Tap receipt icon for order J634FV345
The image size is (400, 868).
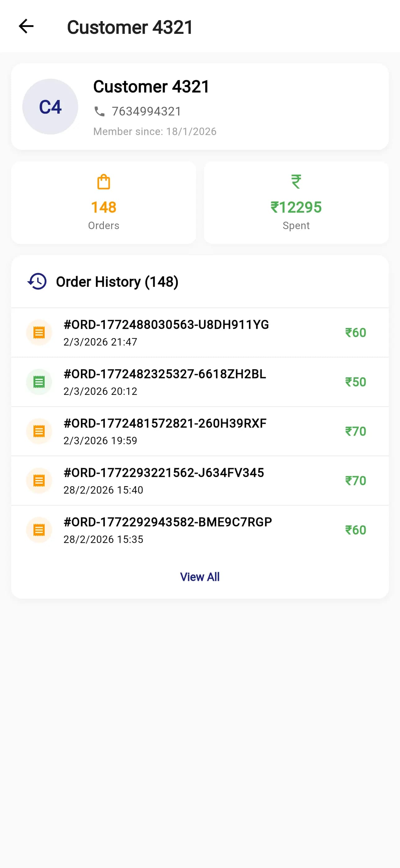39,481
